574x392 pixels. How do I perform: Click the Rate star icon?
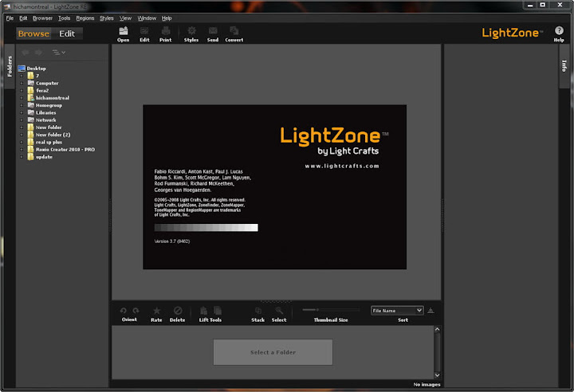pyautogui.click(x=157, y=311)
